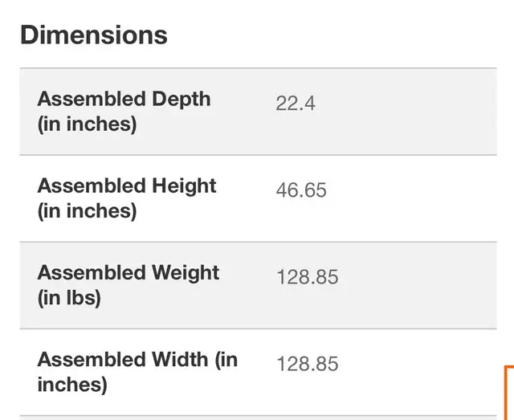
Task: Click the 22.4 depth value
Action: point(296,104)
